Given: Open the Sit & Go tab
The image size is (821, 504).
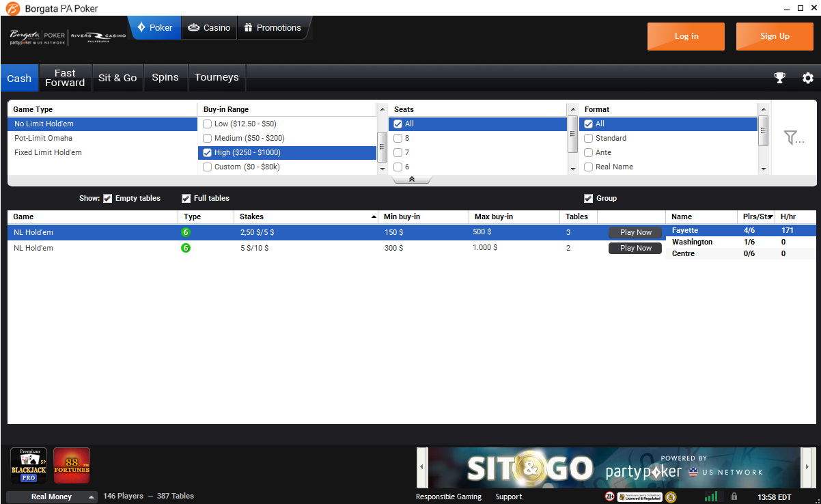Looking at the screenshot, I should (x=117, y=78).
